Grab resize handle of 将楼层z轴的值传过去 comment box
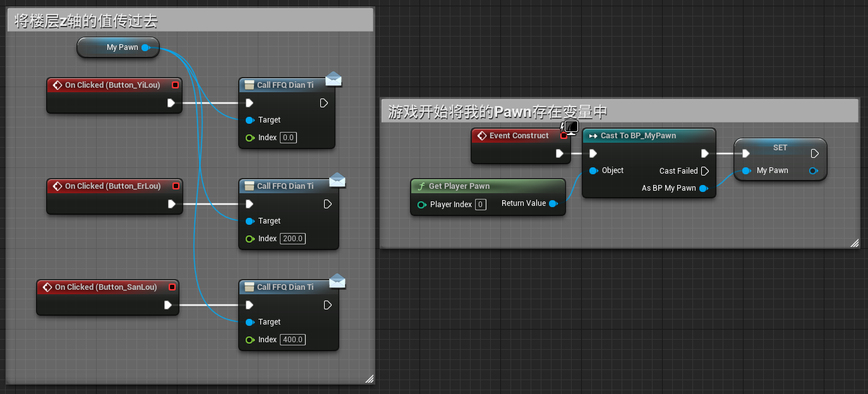Screen dimensions: 868x394 (x=370, y=378)
